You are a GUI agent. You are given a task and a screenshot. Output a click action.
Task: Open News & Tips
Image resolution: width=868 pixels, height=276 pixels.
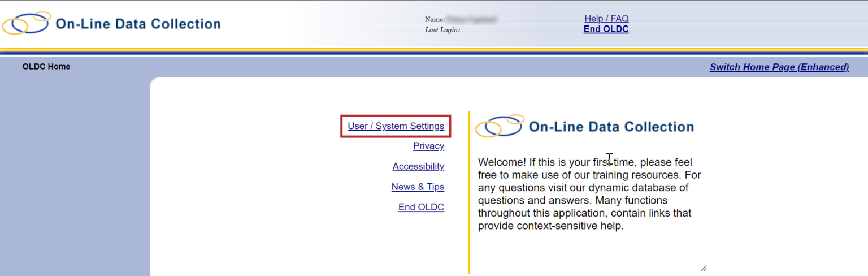coord(418,187)
